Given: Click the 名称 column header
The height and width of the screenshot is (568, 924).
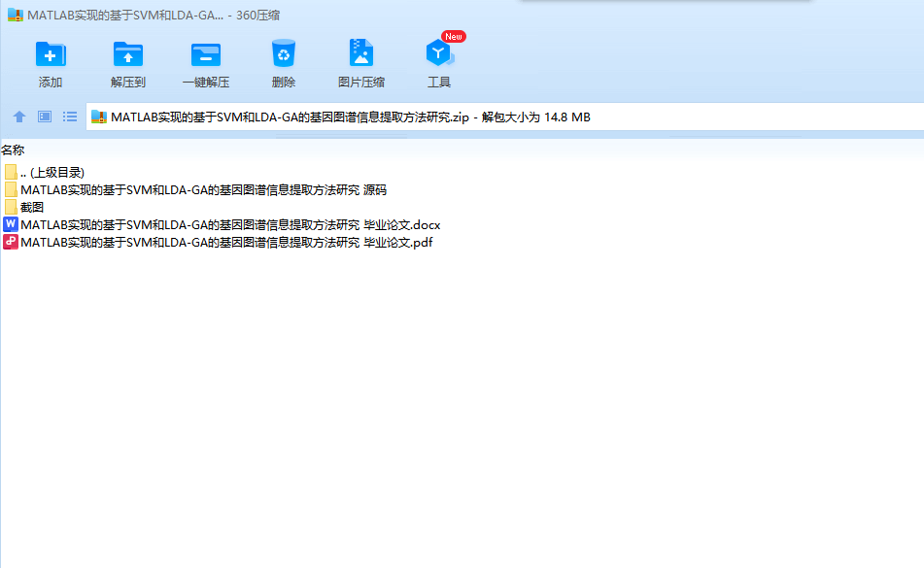Looking at the screenshot, I should (x=13, y=150).
